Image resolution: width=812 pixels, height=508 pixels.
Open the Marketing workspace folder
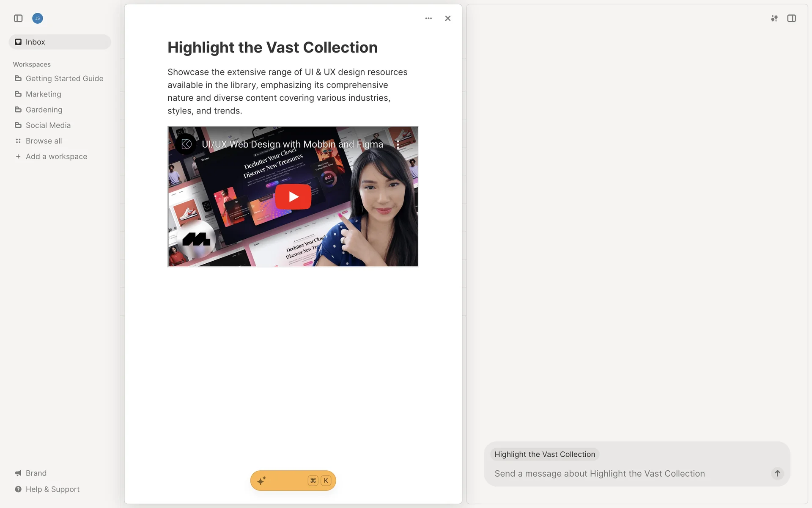[x=43, y=94]
